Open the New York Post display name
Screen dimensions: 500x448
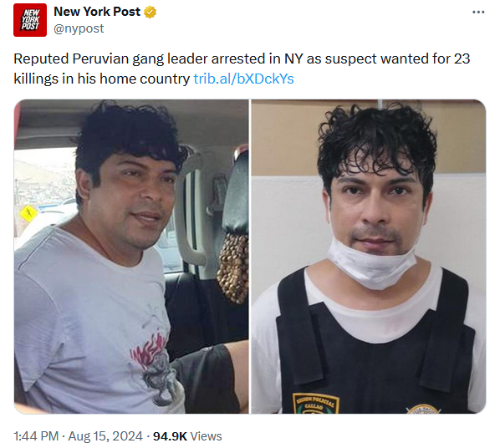pos(97,12)
